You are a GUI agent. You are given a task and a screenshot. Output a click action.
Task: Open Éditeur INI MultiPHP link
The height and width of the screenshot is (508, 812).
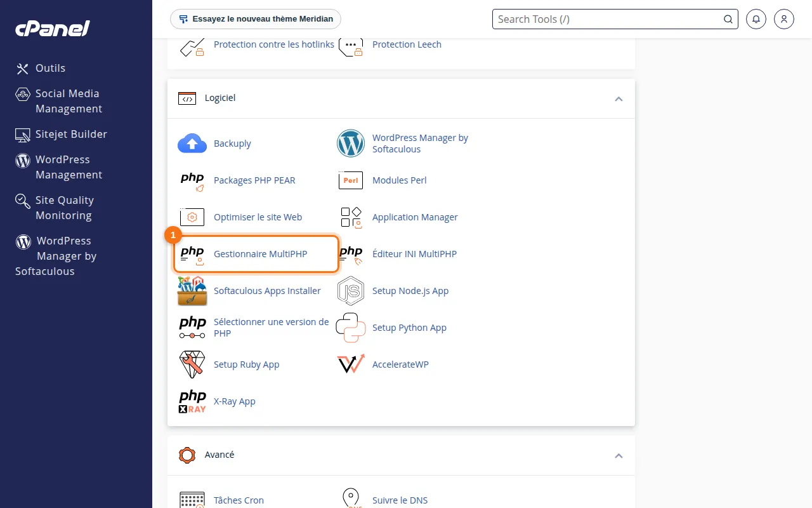(414, 254)
